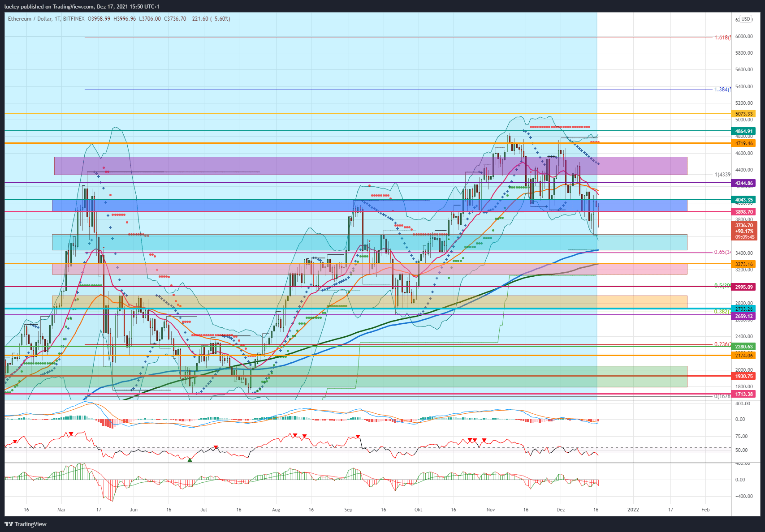Select the purple resistance zone rectangle
Image resolution: width=765 pixels, height=532 pixels.
click(x=371, y=166)
